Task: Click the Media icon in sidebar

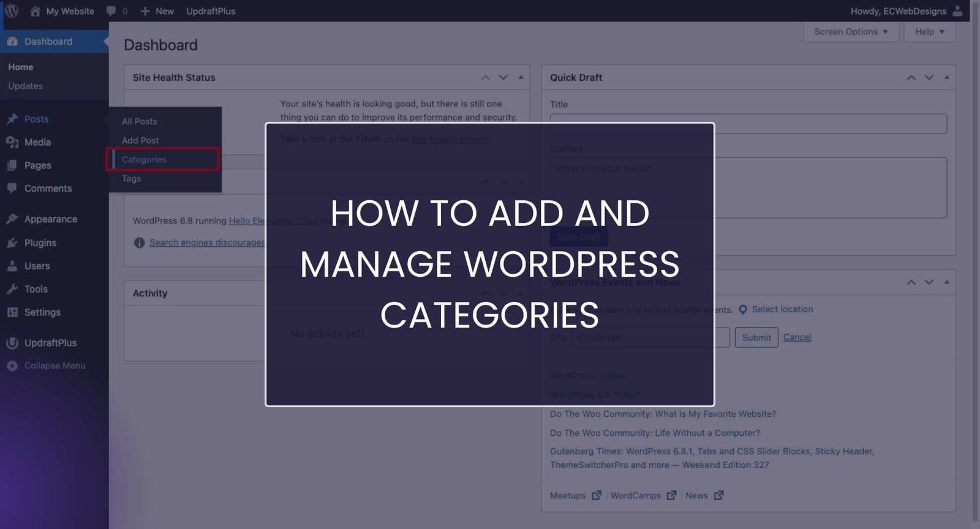Action: 12,142
